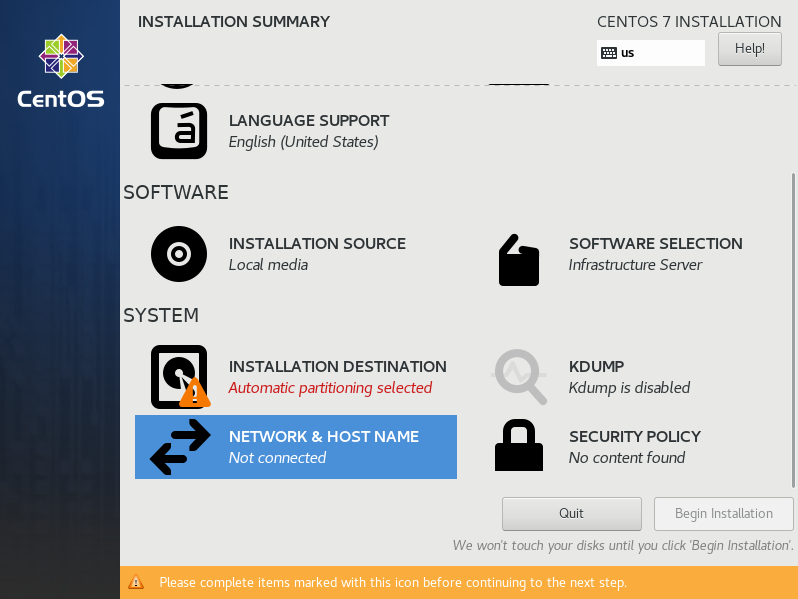Screen dimensions: 798x599
Task: Click 'Local media' status text
Action: pos(268,265)
